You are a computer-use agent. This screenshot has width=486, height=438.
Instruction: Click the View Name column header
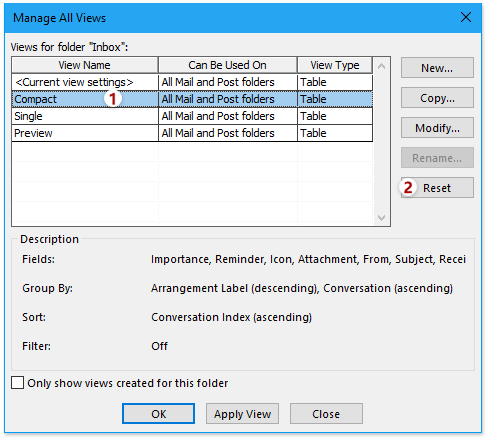(85, 65)
